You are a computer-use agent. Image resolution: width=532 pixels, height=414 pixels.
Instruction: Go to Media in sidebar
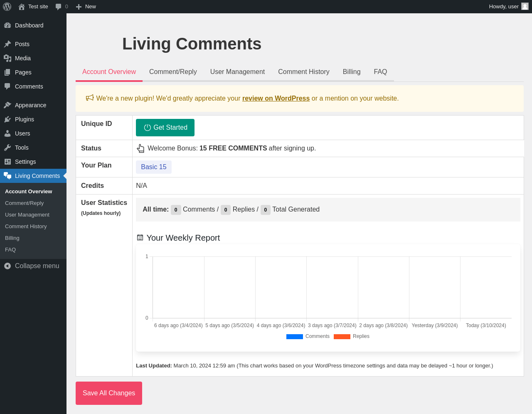33,58
